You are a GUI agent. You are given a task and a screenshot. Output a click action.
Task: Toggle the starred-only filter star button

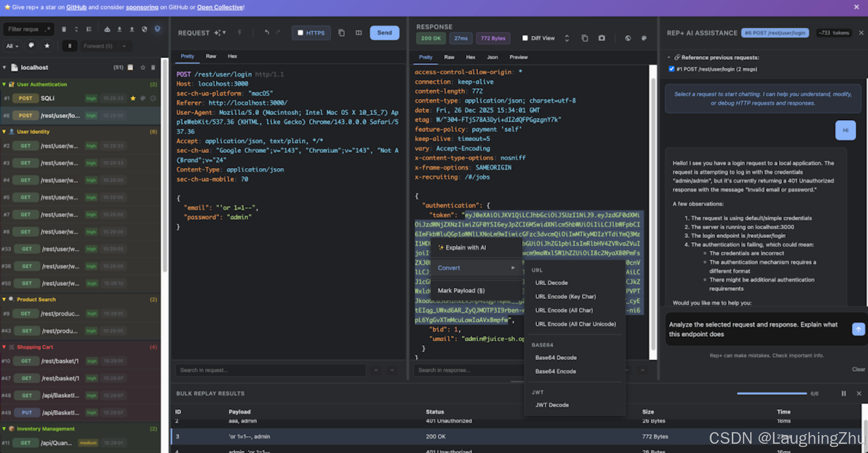[x=47, y=45]
